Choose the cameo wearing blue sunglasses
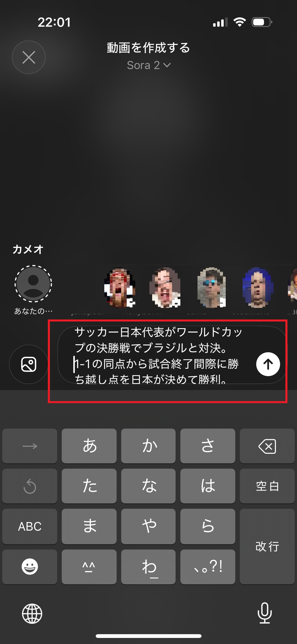The width and height of the screenshot is (297, 644). coord(211,287)
